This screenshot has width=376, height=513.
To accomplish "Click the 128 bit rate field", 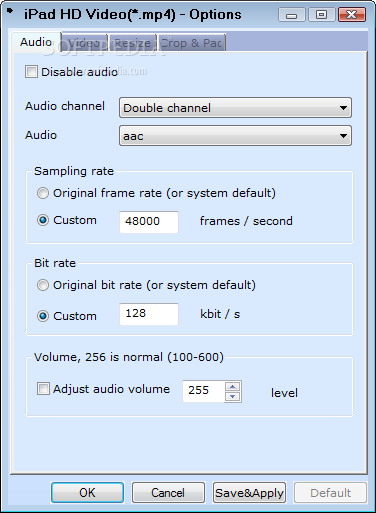I will click(x=149, y=314).
